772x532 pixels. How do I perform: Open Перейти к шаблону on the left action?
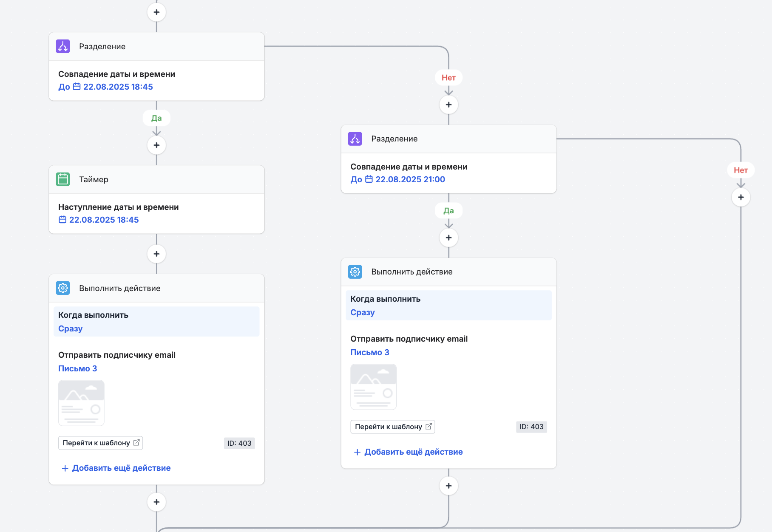point(100,443)
